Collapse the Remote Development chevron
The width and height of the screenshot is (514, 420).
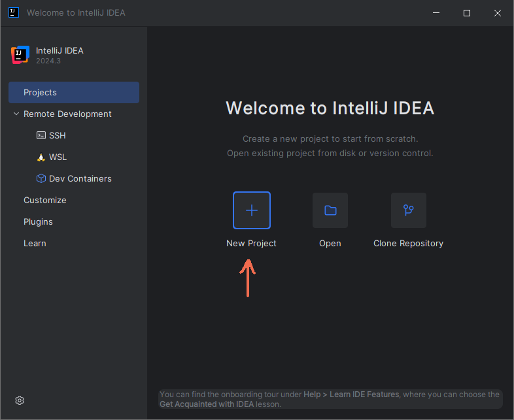pyautogui.click(x=16, y=114)
